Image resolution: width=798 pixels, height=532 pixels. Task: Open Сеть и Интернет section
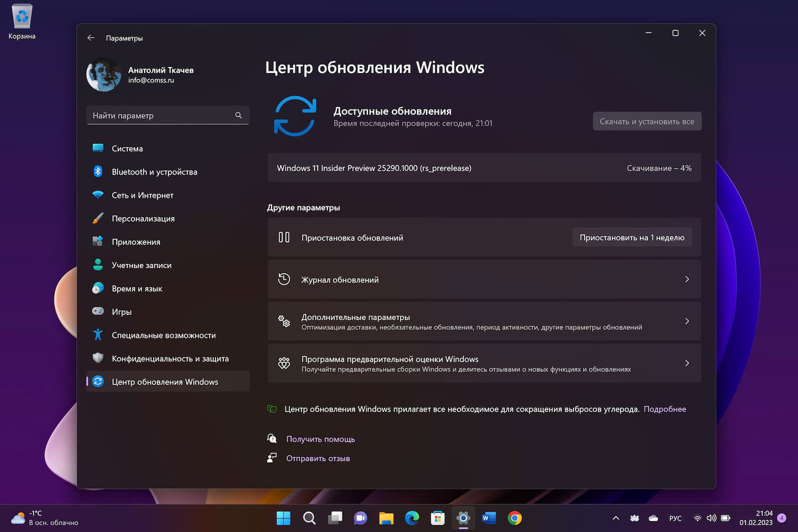point(143,195)
